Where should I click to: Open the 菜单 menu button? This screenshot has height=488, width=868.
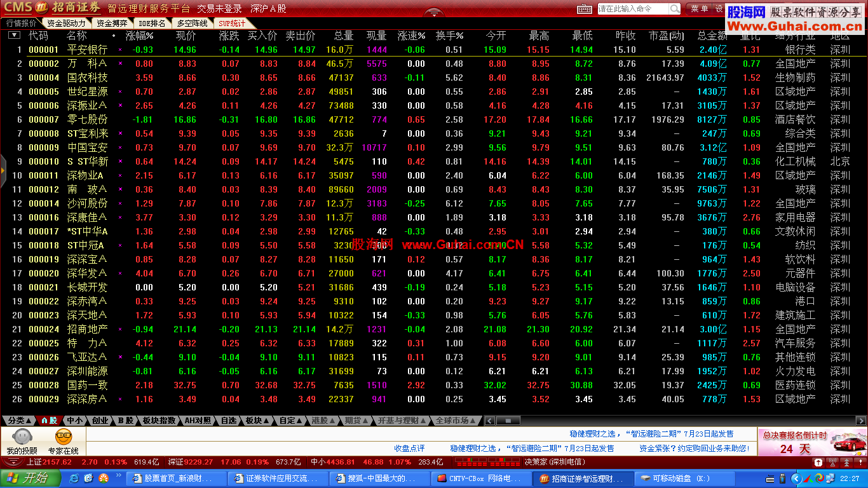point(700,9)
